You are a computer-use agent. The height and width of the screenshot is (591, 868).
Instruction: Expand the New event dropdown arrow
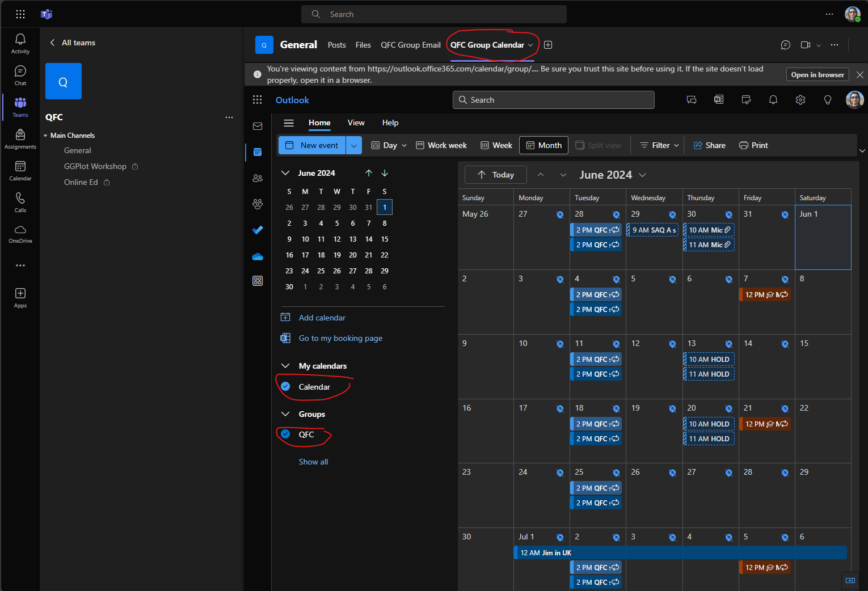[x=354, y=145]
